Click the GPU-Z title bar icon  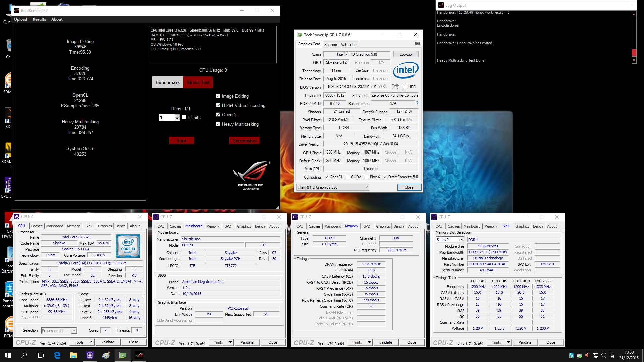(x=300, y=35)
